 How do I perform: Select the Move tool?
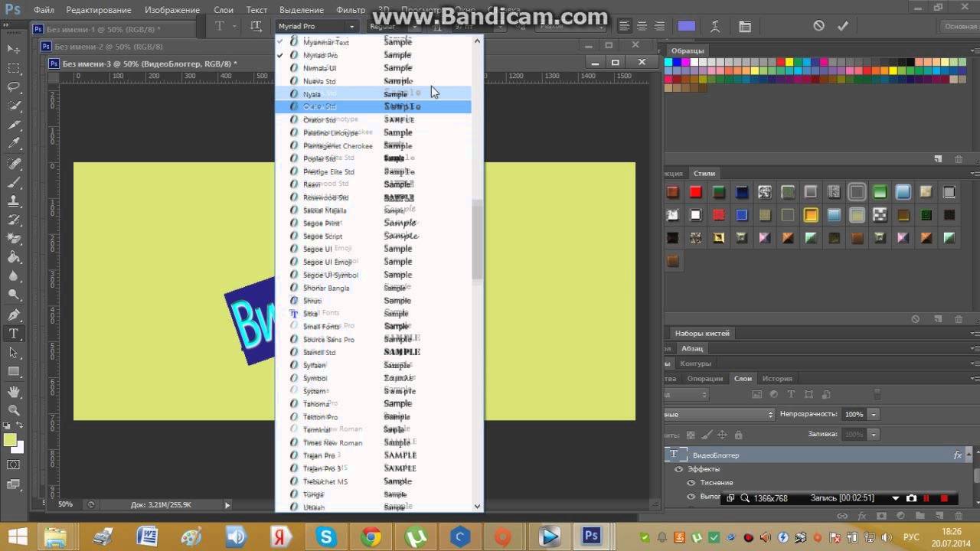coord(14,49)
